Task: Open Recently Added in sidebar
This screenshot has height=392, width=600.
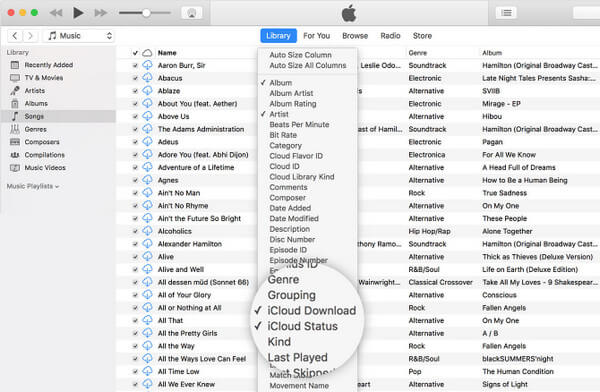Action: 49,65
